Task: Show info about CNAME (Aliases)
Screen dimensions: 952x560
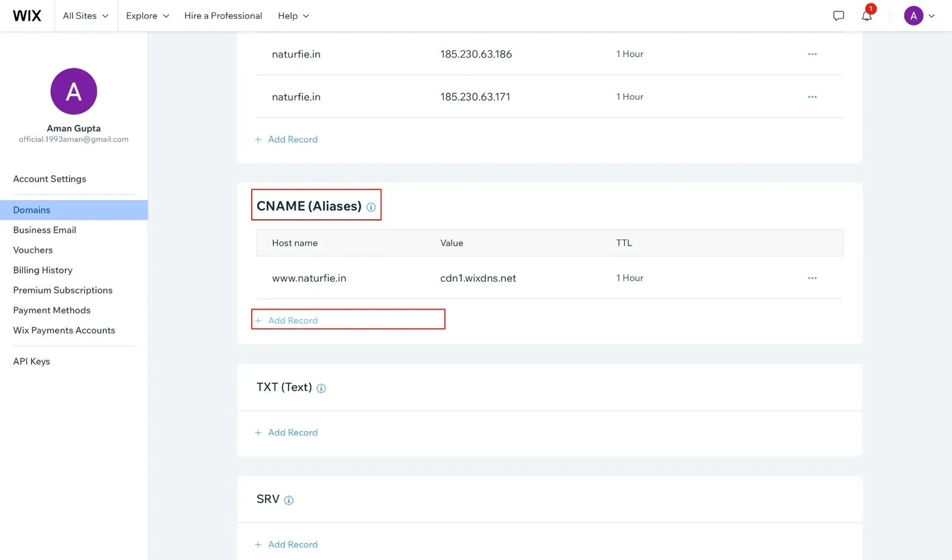Action: coord(371,207)
